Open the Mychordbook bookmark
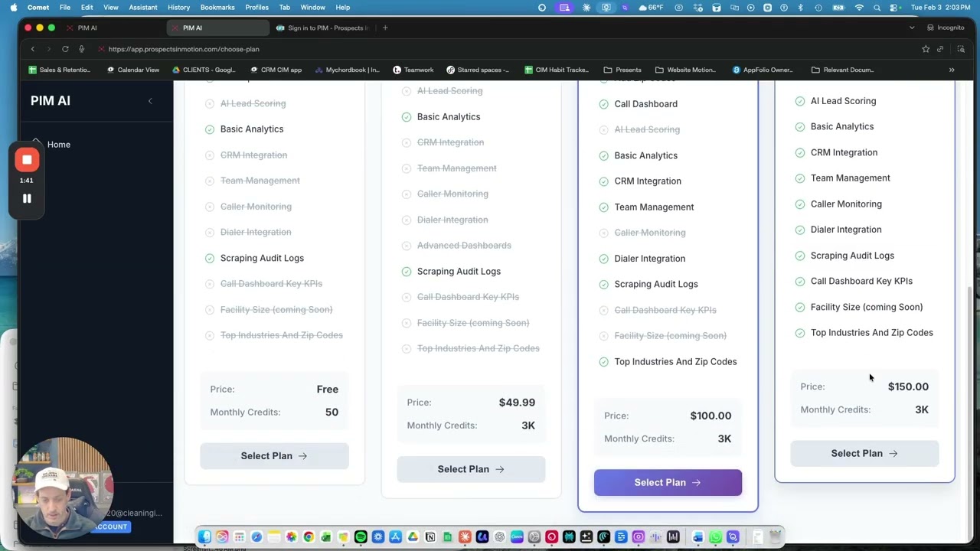This screenshot has height=551, width=980. (347, 70)
